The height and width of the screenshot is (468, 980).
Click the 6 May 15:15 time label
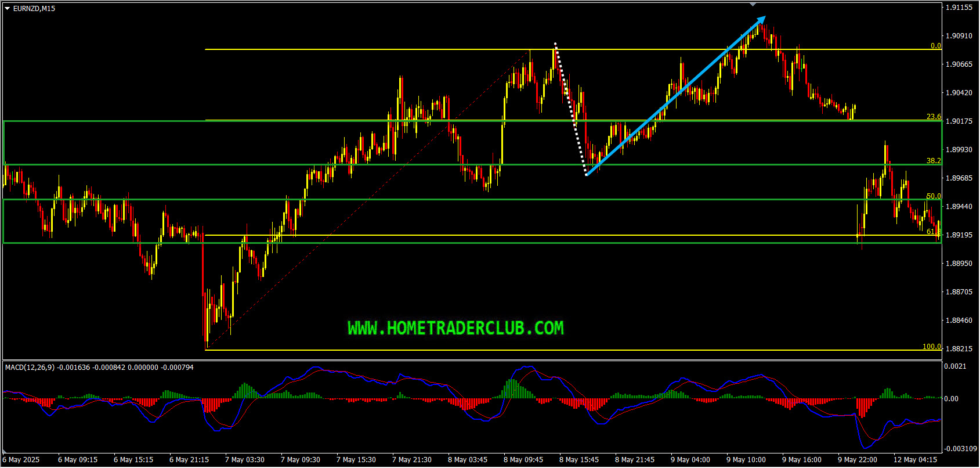click(133, 460)
